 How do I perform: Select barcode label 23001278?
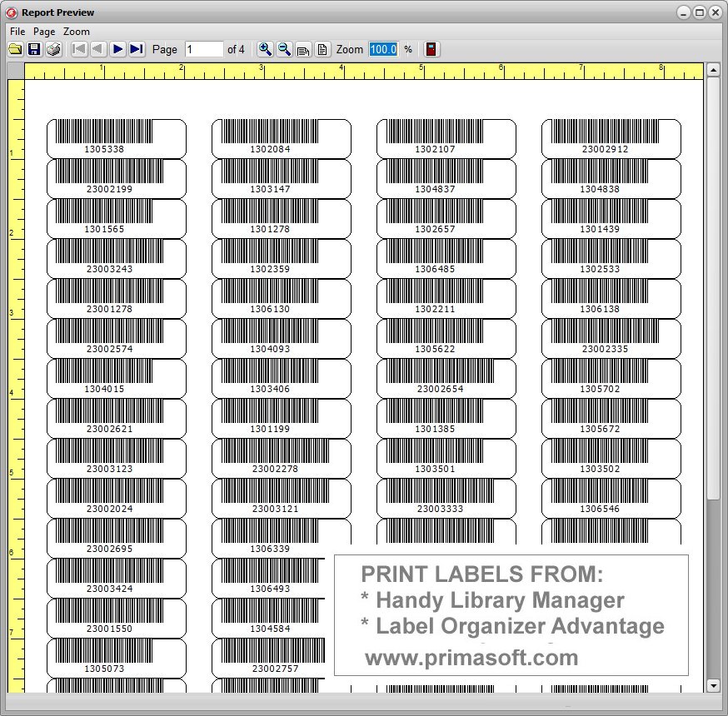click(x=117, y=298)
